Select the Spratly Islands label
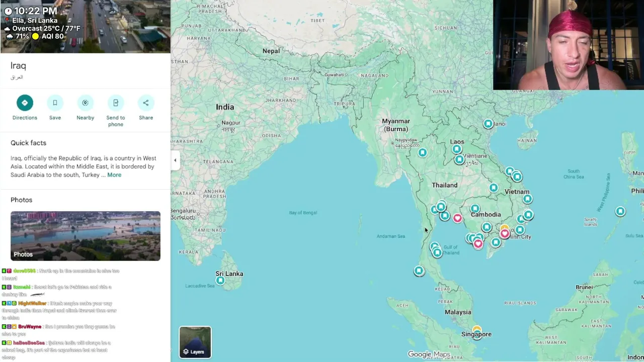Screen dimensions: 644x362 point(591,222)
